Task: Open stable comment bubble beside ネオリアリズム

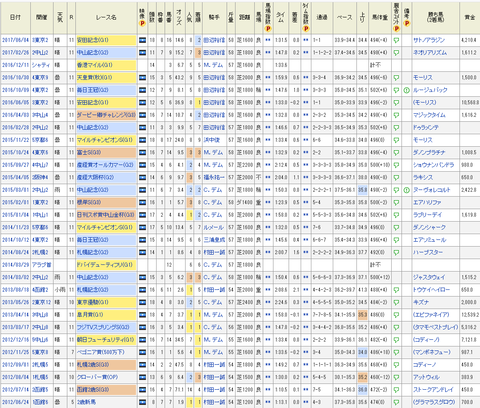Action: tap(396, 53)
